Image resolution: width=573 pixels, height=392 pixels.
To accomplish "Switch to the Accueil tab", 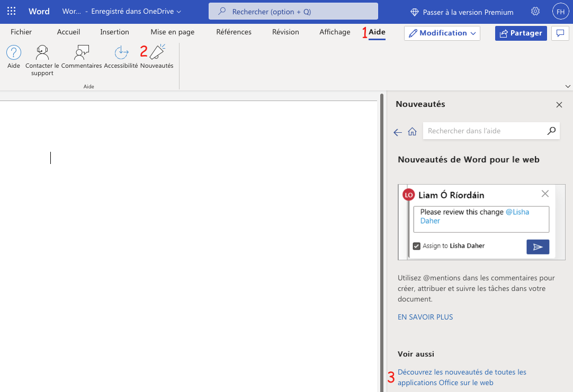I will (x=68, y=32).
